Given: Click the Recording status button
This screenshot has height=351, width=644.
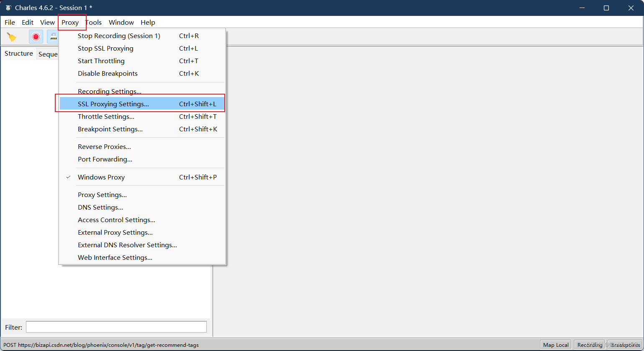Looking at the screenshot, I should pos(590,345).
